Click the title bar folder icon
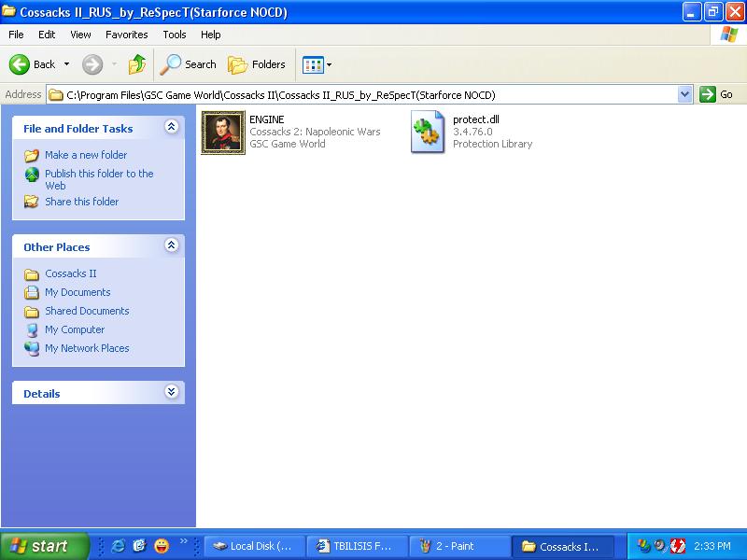The width and height of the screenshot is (747, 560). coord(8,11)
